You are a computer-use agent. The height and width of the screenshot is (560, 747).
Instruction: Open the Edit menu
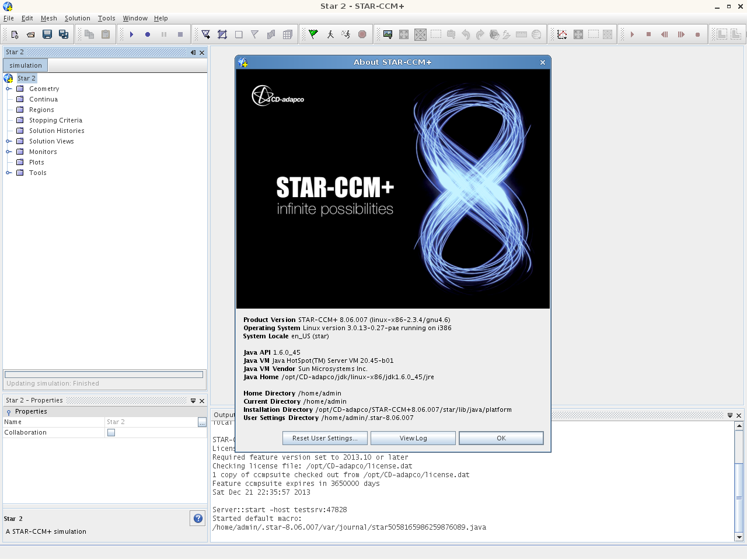click(27, 18)
